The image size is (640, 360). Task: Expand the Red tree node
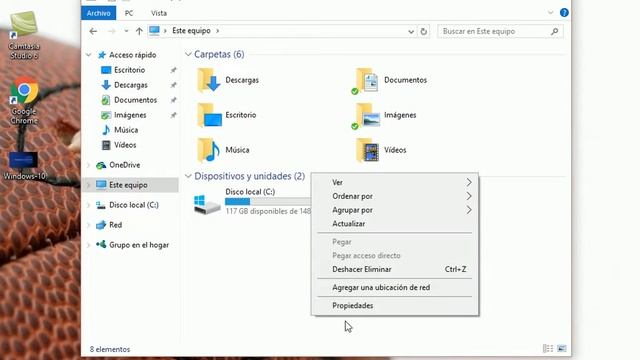[x=89, y=225]
